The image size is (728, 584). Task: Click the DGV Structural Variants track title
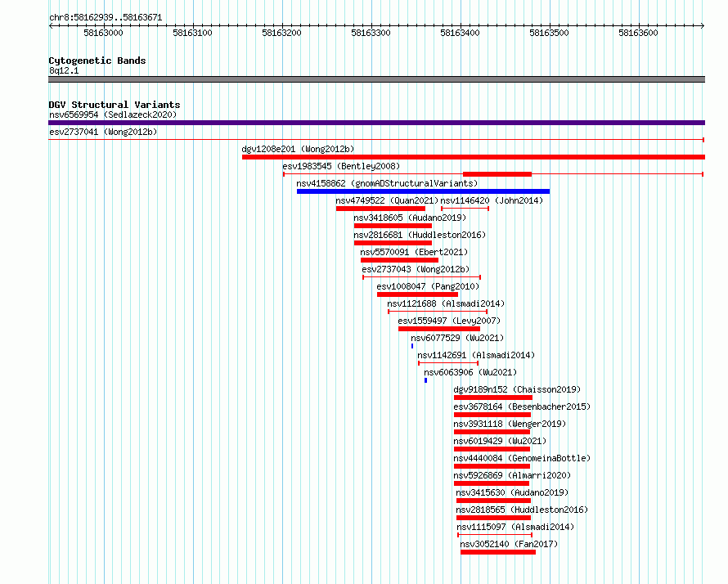click(x=115, y=105)
